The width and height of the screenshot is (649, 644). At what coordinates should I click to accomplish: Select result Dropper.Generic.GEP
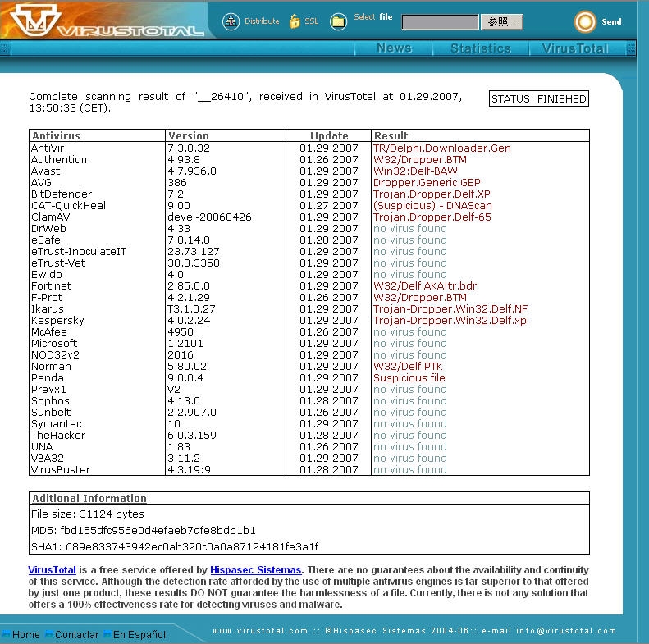[x=427, y=182]
